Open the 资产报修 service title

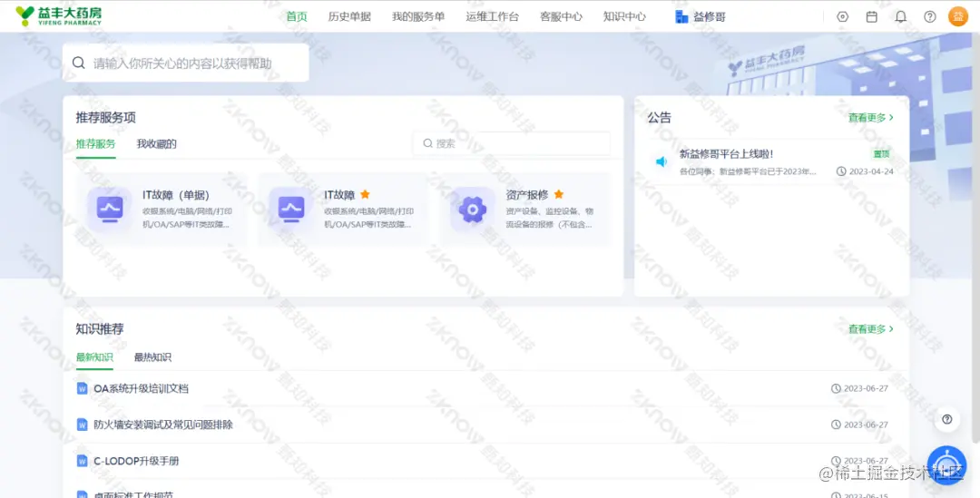tap(527, 195)
